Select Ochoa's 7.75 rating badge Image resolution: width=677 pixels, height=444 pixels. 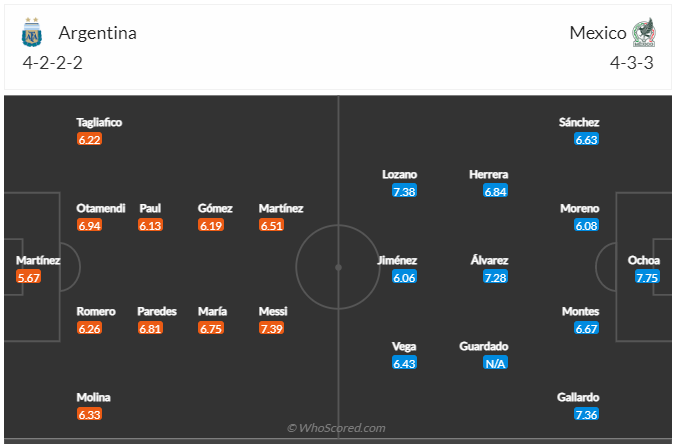[647, 277]
